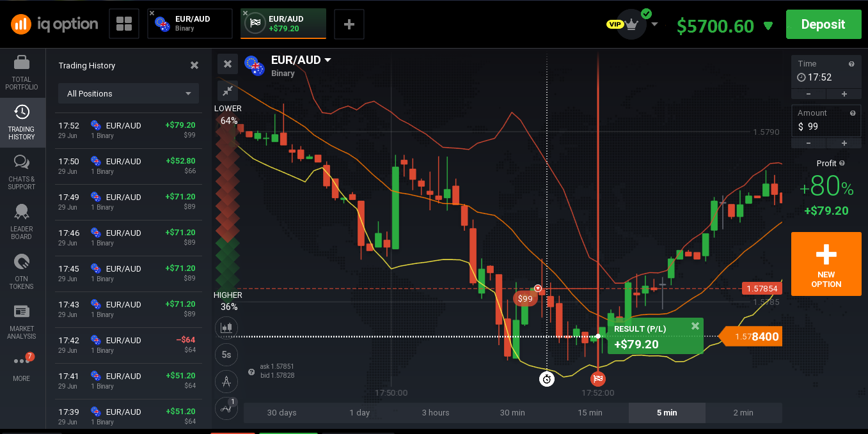Select the 3 hours chart range
Image resolution: width=868 pixels, height=434 pixels.
(436, 412)
